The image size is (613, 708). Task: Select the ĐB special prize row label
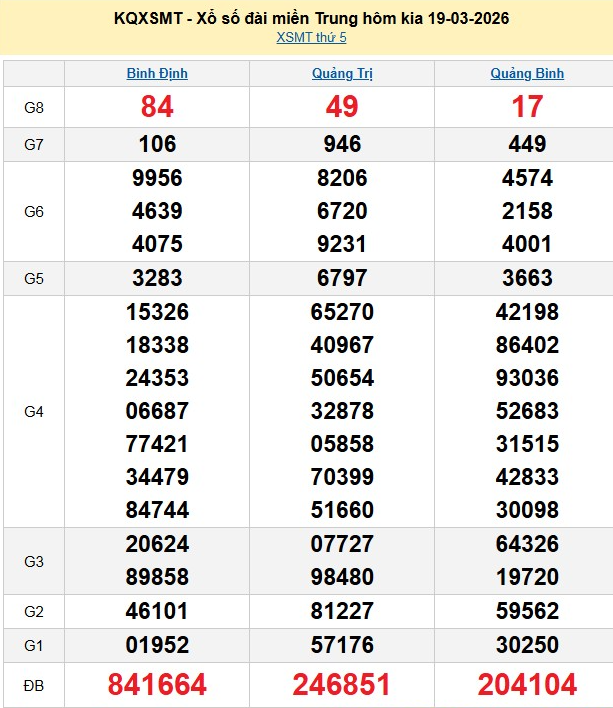33,684
